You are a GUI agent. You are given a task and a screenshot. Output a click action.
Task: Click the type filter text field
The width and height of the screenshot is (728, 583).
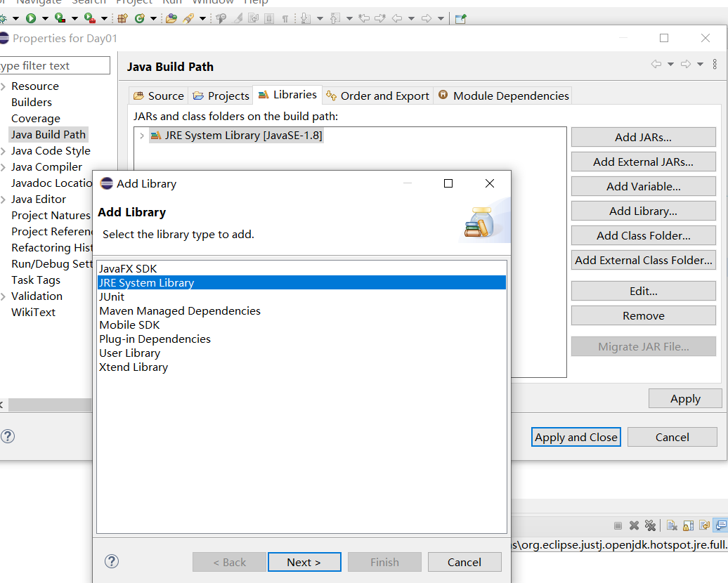[x=54, y=65]
